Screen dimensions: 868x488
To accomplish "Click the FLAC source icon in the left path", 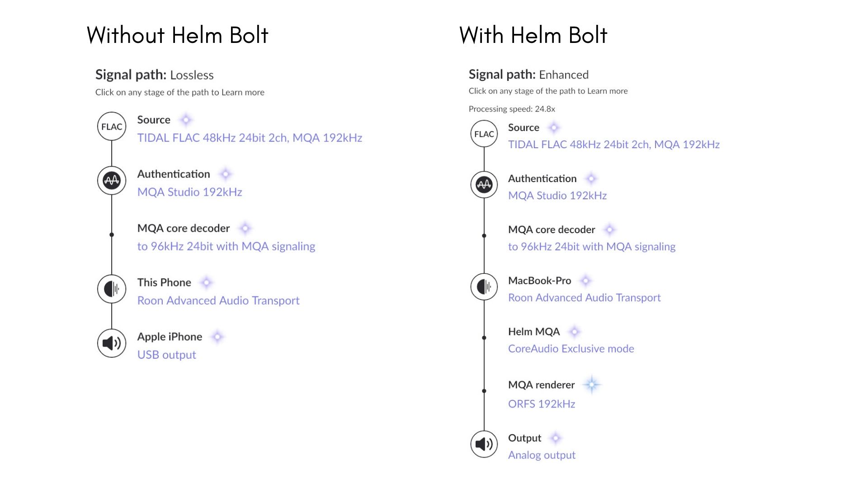I will click(112, 127).
